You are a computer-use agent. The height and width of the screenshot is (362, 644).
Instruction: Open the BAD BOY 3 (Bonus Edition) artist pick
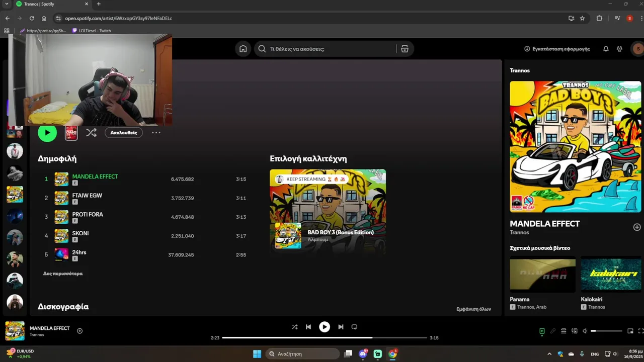pos(328,211)
